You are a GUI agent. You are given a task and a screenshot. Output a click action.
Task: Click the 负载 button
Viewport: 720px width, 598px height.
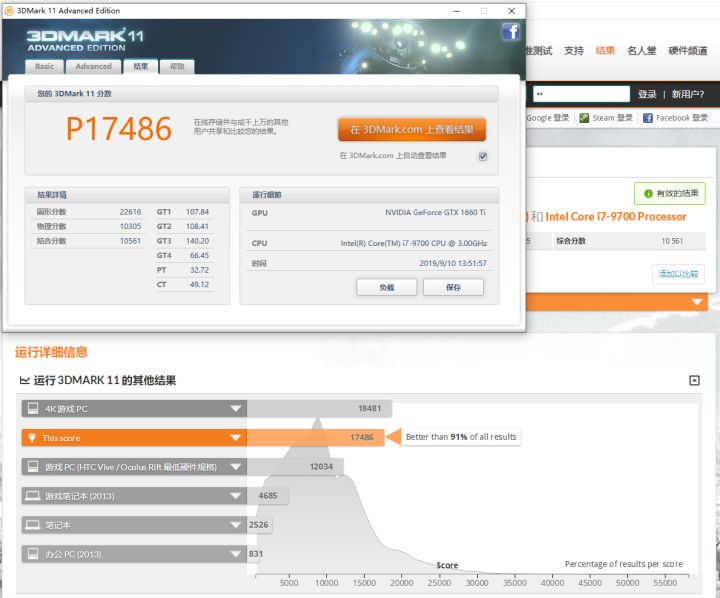(x=387, y=288)
